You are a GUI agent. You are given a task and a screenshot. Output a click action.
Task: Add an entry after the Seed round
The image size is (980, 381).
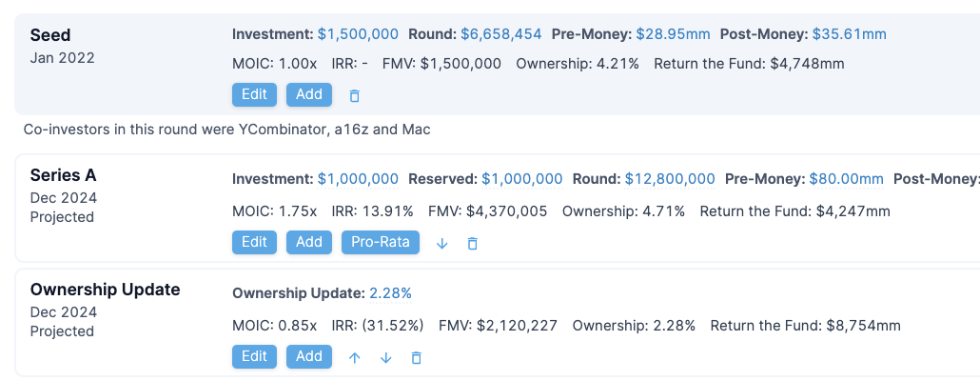[x=309, y=94]
